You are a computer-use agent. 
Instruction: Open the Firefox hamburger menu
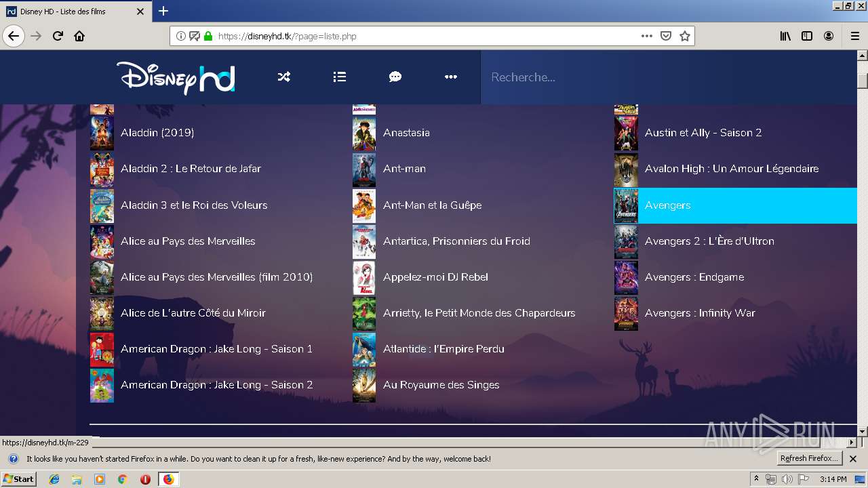point(855,36)
